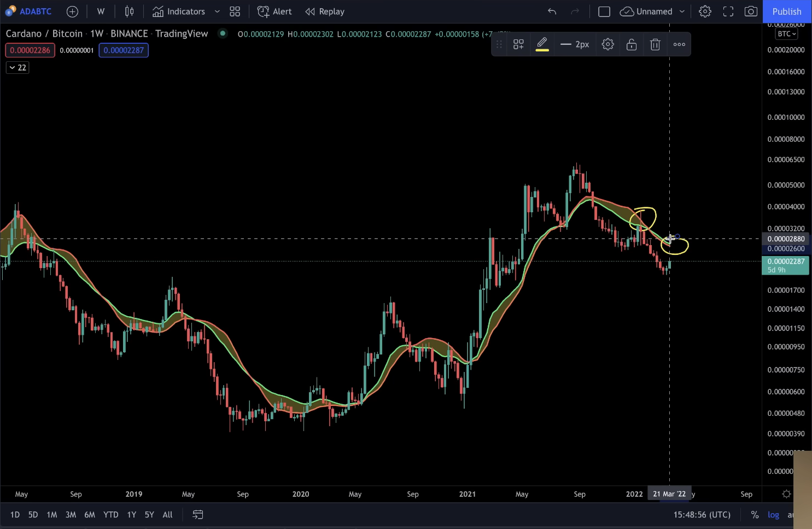Open the Go to date calendar icon
The image size is (812, 529).
click(198, 515)
